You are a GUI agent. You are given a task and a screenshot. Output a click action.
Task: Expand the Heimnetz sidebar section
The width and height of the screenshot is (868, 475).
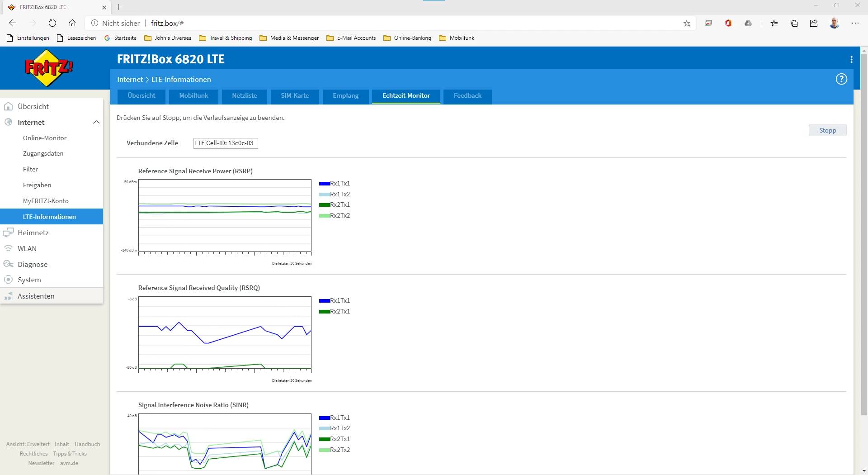click(x=33, y=233)
